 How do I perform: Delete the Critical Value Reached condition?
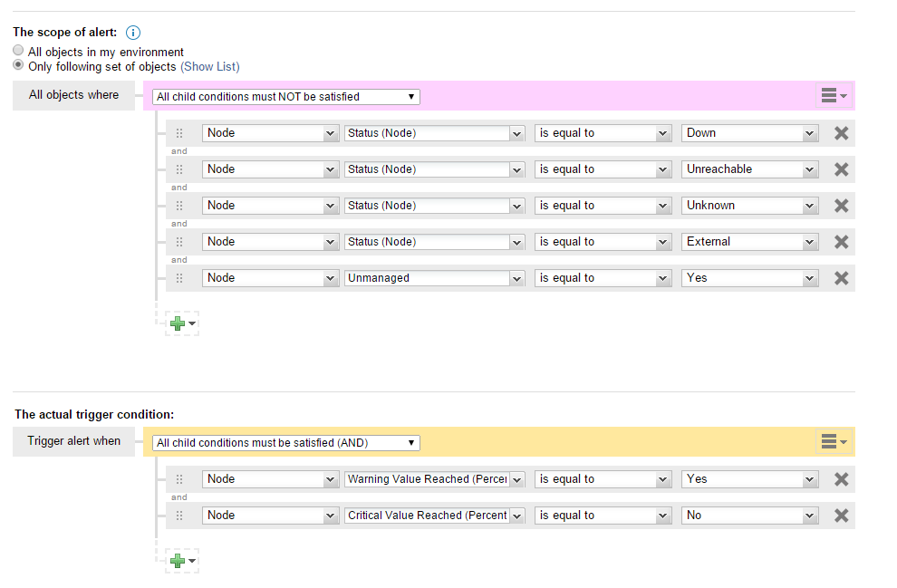point(841,516)
